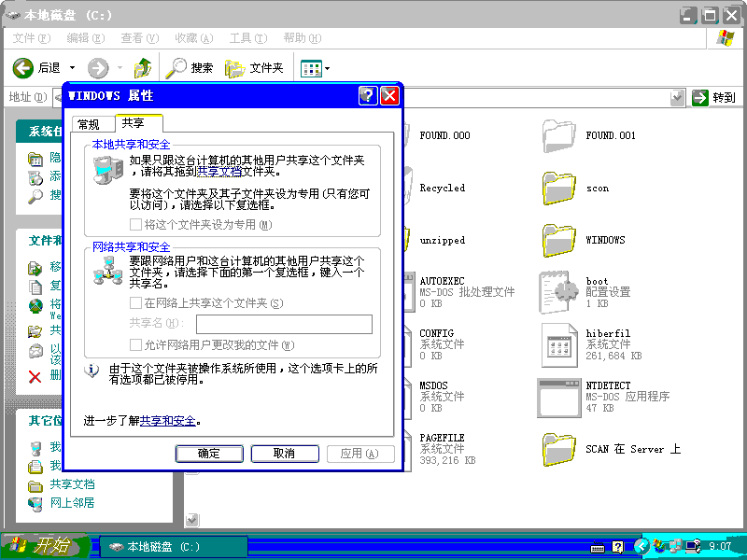Switch to the 常规 tab

(92, 124)
